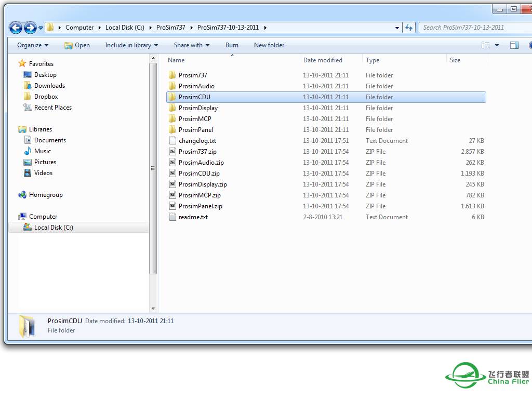Click the New folder button

tap(269, 45)
